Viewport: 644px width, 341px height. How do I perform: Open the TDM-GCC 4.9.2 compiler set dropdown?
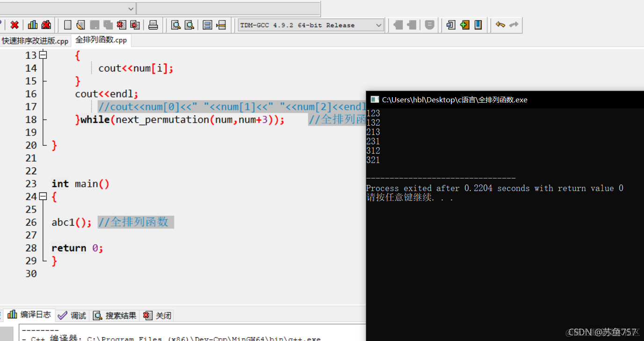(311, 25)
